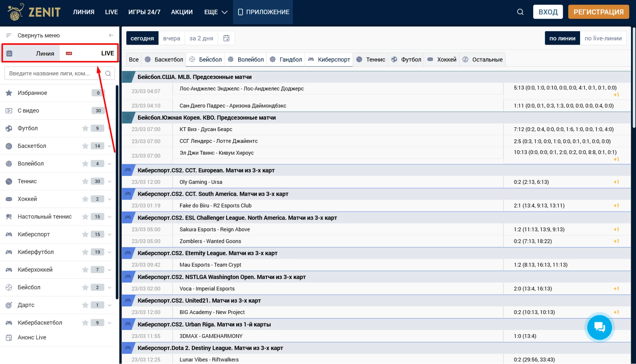Viewport: 636px width, 364px height.
Task: Filter results by Гандбол
Action: [286, 59]
